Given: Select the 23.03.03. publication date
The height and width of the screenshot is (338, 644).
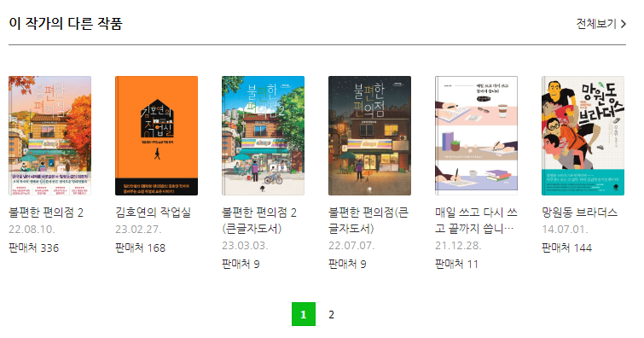Looking at the screenshot, I should tap(245, 246).
